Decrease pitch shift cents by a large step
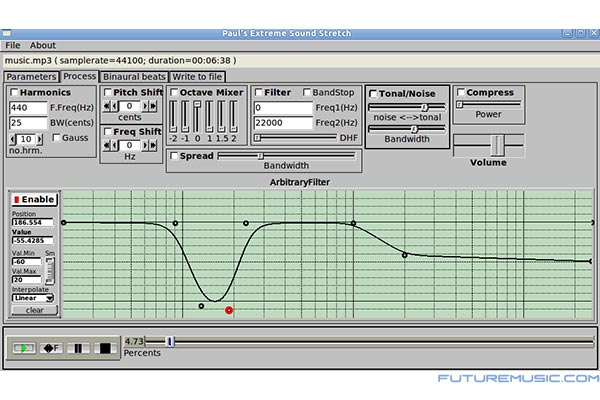The height and width of the screenshot is (400, 600). pyautogui.click(x=106, y=106)
